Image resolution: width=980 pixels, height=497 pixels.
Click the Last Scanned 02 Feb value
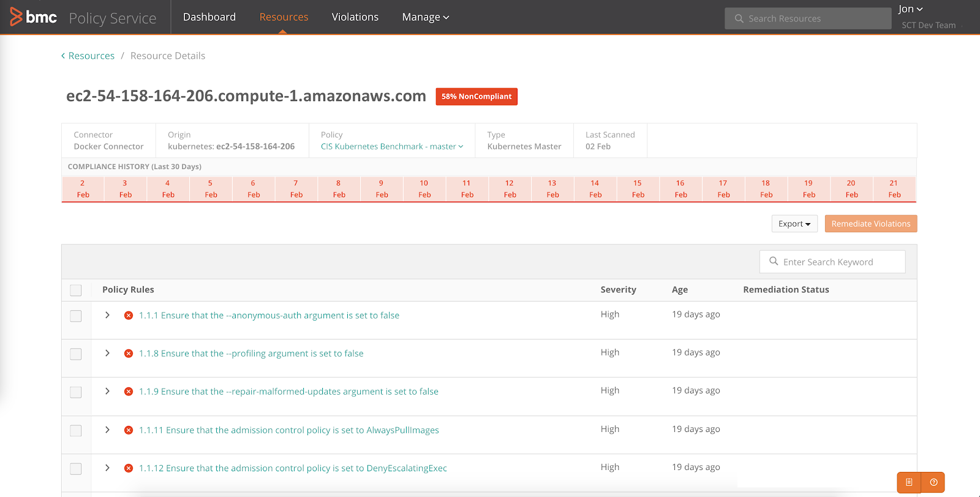click(x=598, y=146)
